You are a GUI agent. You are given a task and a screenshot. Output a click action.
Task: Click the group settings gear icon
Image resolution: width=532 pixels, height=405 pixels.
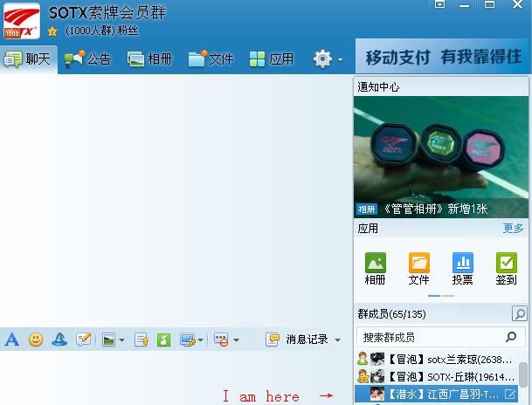(322, 59)
